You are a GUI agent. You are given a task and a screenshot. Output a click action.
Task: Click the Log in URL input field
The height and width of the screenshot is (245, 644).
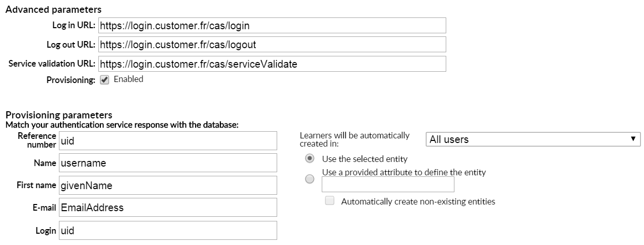pyautogui.click(x=272, y=25)
